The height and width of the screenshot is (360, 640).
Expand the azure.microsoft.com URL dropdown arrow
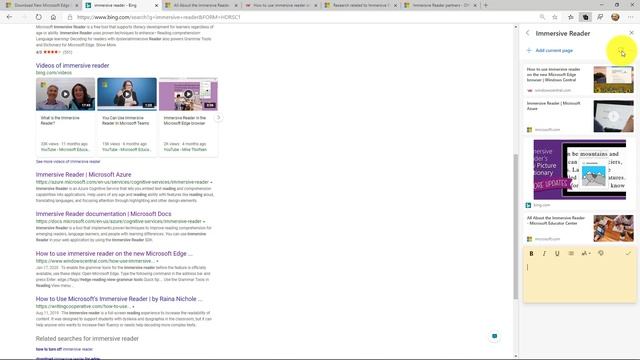(211, 182)
